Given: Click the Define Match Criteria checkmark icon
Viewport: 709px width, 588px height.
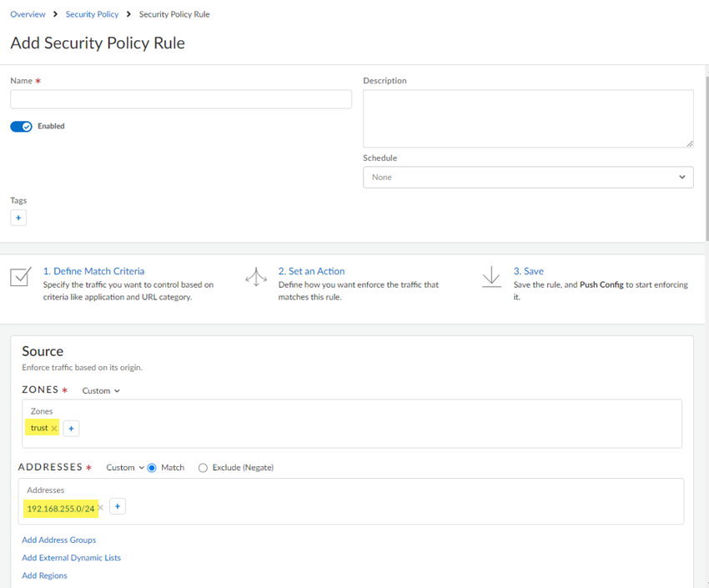Looking at the screenshot, I should click(21, 277).
